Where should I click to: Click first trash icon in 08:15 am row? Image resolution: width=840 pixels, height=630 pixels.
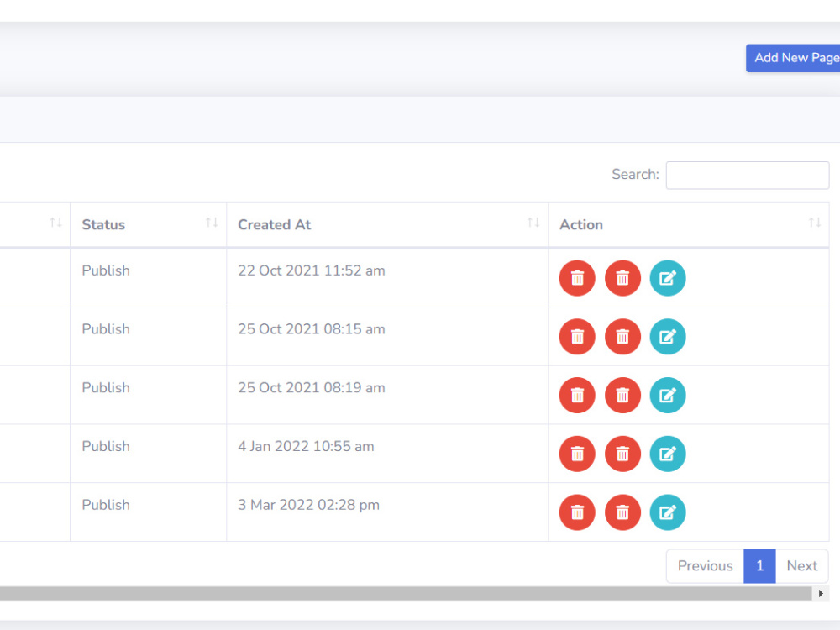point(577,337)
